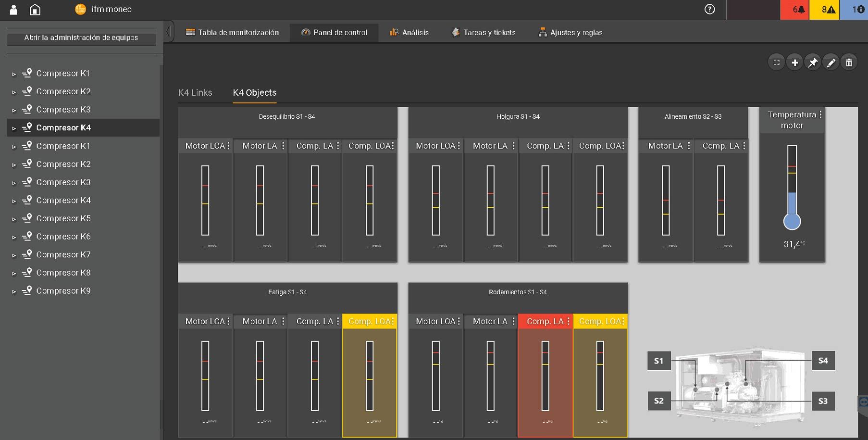Add a new dashboard with plus icon
This screenshot has height=440, width=868.
(x=794, y=63)
